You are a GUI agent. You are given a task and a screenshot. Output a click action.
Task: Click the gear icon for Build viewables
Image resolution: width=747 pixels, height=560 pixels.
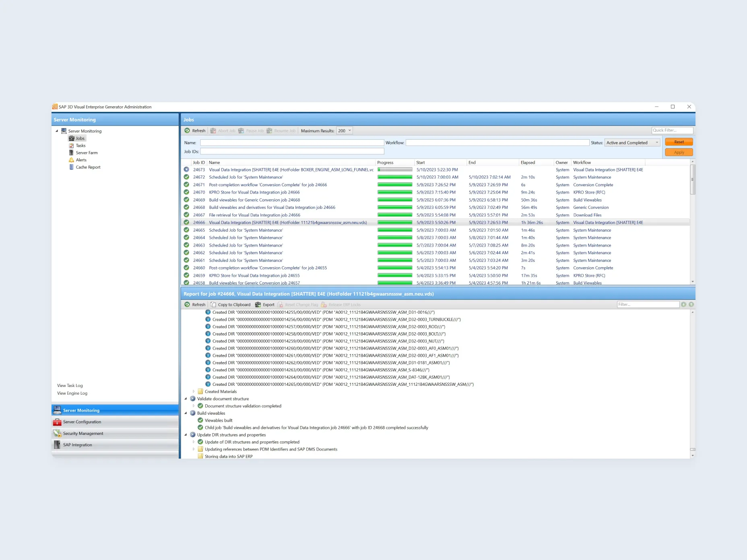point(193,413)
